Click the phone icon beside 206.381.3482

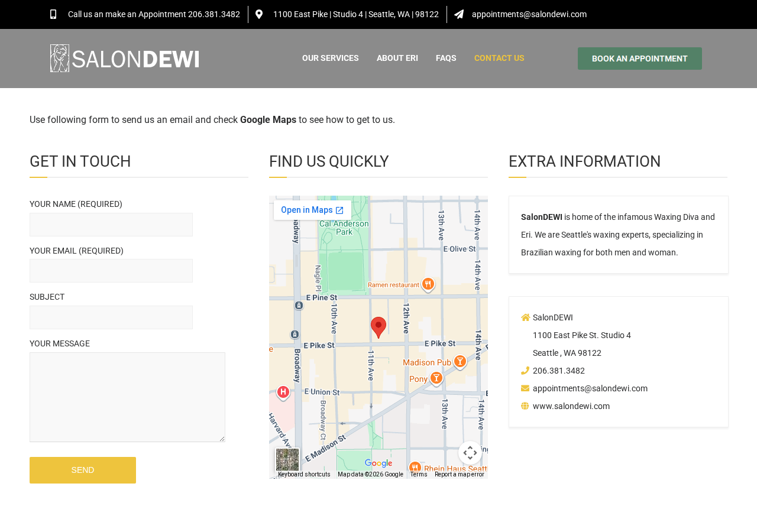coord(525,371)
